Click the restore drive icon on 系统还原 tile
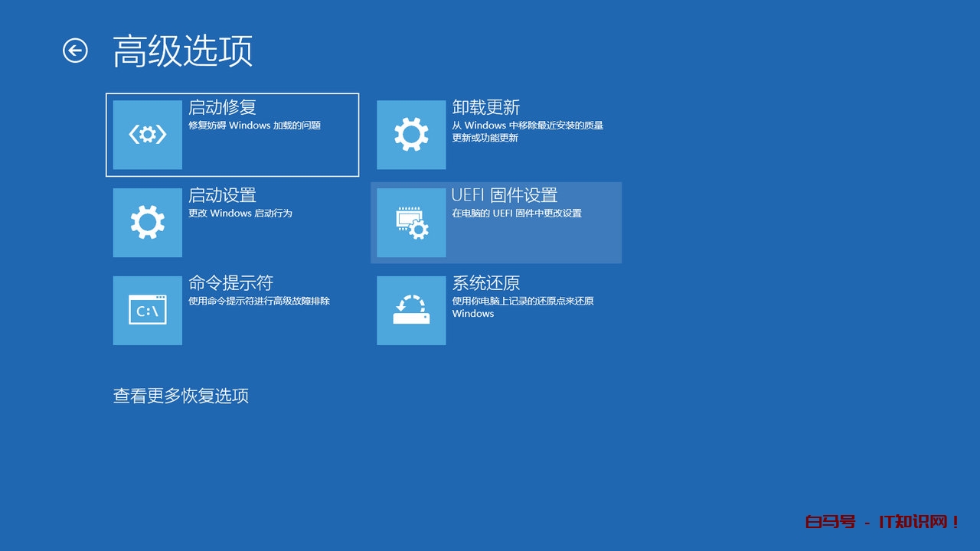Viewport: 980px width, 551px height. [411, 310]
